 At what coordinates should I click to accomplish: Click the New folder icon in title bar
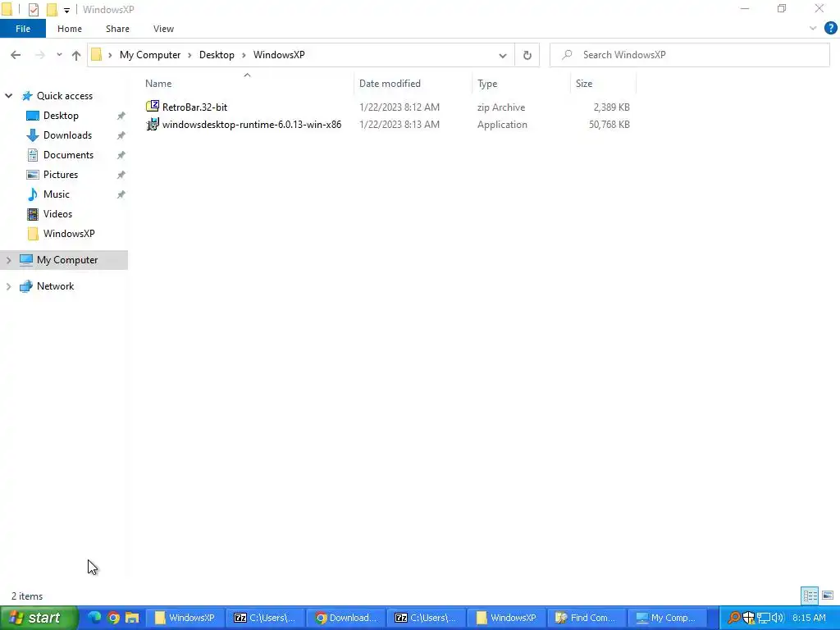click(52, 10)
